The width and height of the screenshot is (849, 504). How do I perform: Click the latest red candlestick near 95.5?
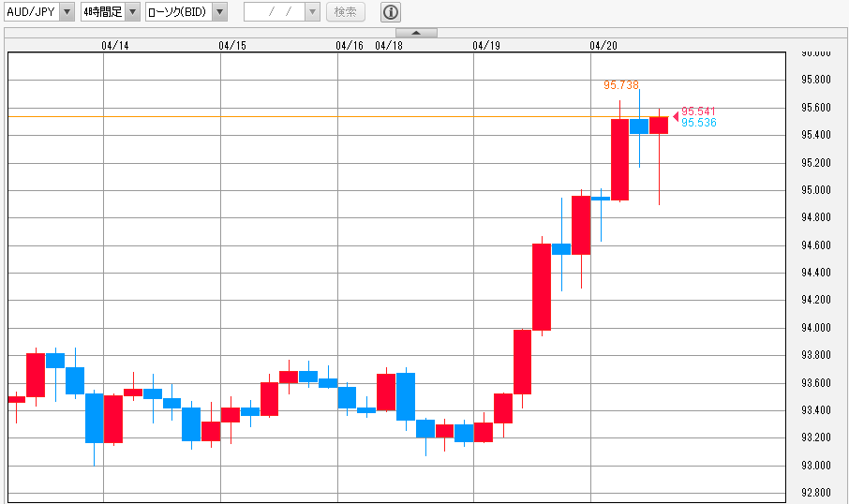point(659,126)
